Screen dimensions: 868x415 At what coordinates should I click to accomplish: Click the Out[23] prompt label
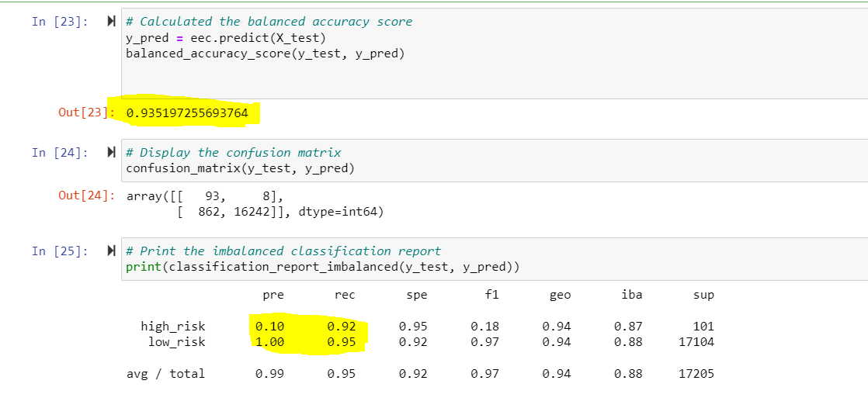point(86,113)
